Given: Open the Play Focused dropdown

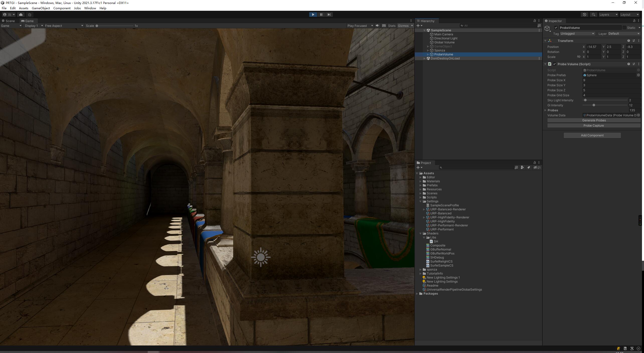Looking at the screenshot, I should point(360,26).
